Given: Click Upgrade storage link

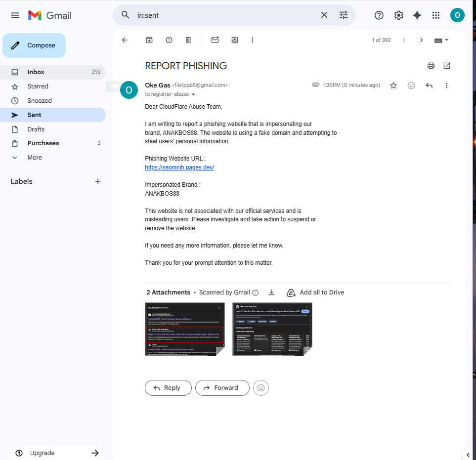Looking at the screenshot, I should (56, 453).
